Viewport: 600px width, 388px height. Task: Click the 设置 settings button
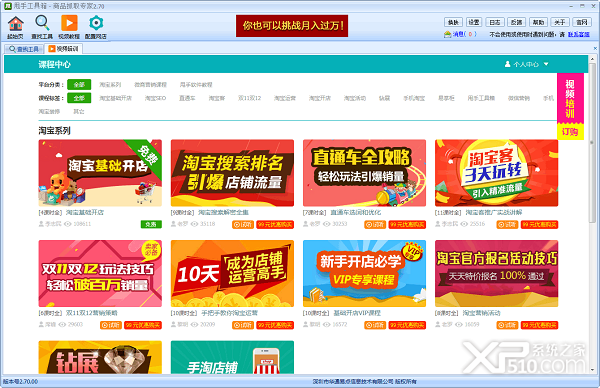pyautogui.click(x=474, y=22)
